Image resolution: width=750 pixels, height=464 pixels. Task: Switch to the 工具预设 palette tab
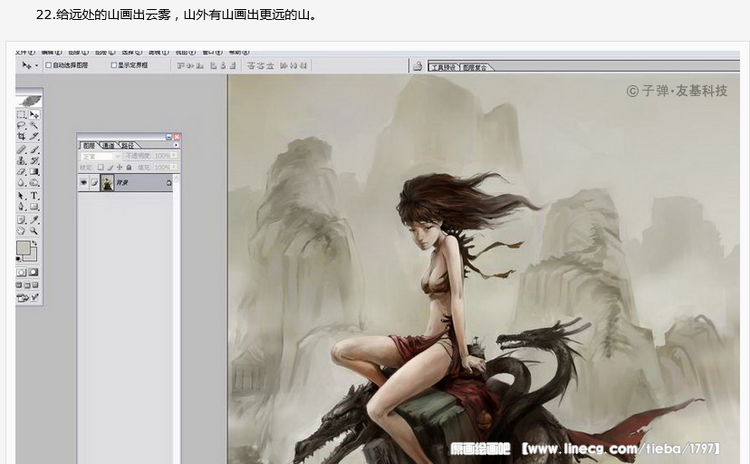[443, 67]
